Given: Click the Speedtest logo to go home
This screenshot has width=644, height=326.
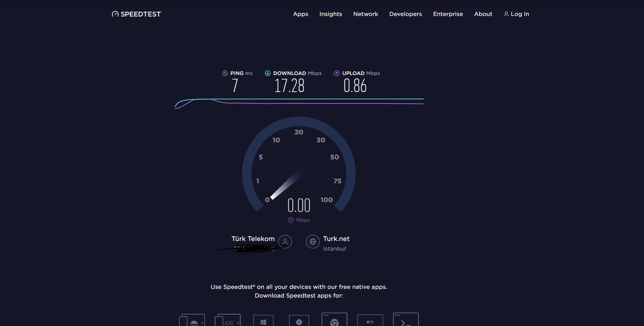Looking at the screenshot, I should pos(137,14).
